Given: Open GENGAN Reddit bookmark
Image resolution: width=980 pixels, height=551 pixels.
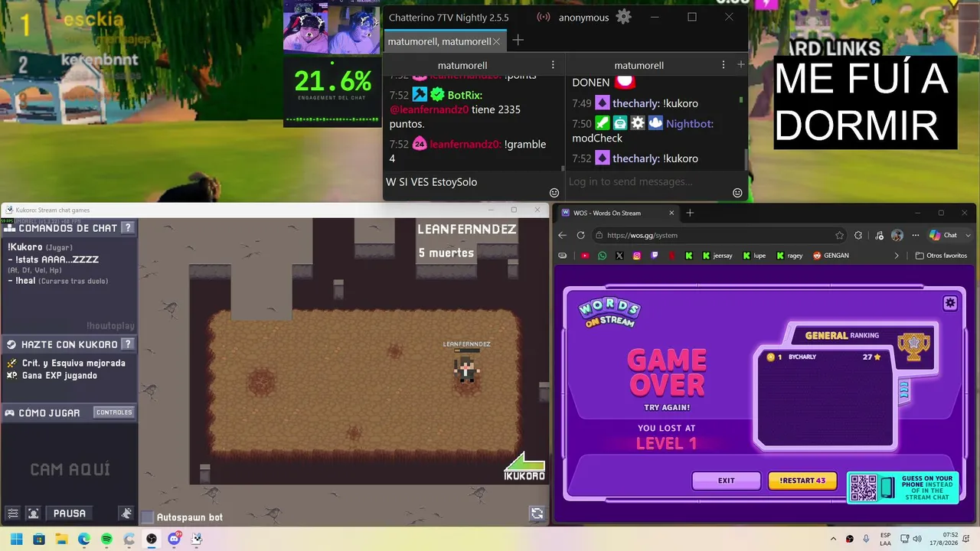Looking at the screenshot, I should click(831, 256).
